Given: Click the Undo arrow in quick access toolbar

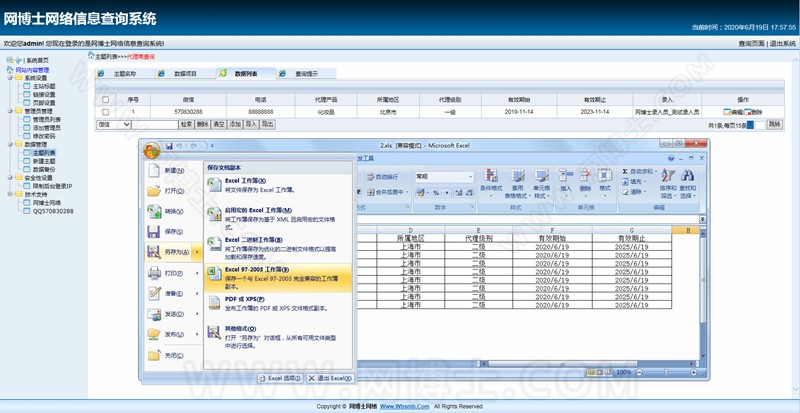Looking at the screenshot, I should (x=179, y=146).
